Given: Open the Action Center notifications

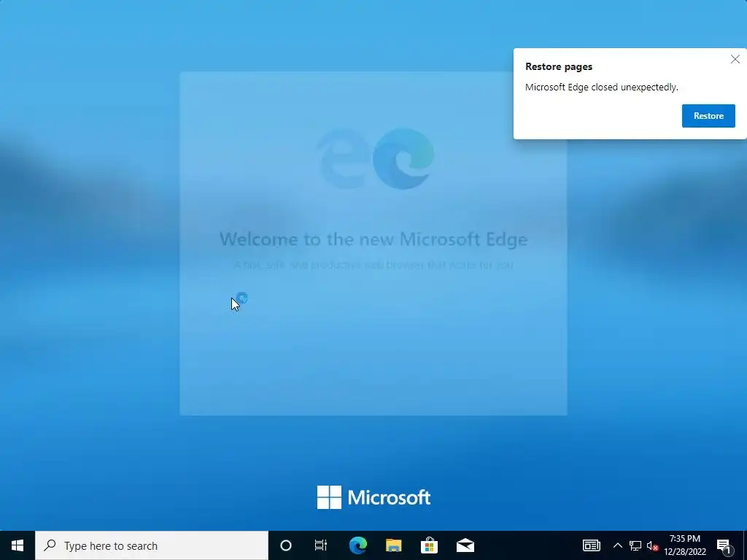Looking at the screenshot, I should coord(724,545).
